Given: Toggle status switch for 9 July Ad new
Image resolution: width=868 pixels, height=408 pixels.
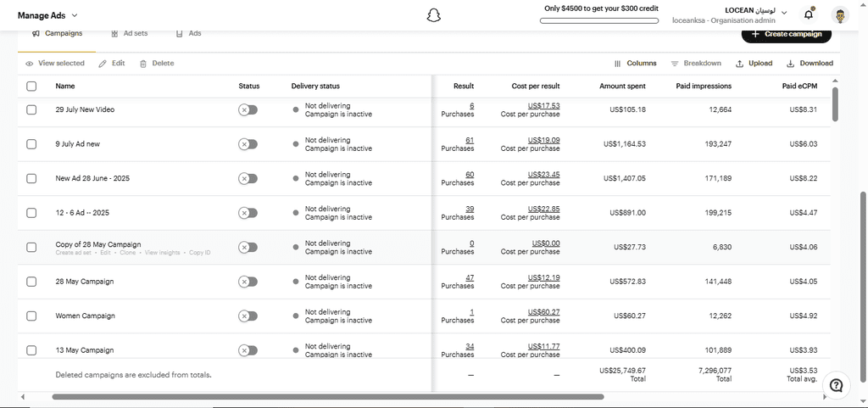Looking at the screenshot, I should pyautogui.click(x=248, y=144).
